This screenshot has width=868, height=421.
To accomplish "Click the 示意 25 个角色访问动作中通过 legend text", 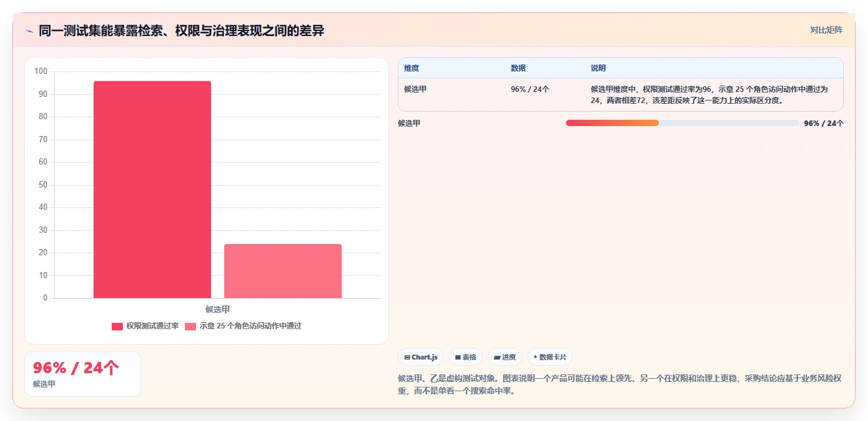I will pyautogui.click(x=251, y=326).
